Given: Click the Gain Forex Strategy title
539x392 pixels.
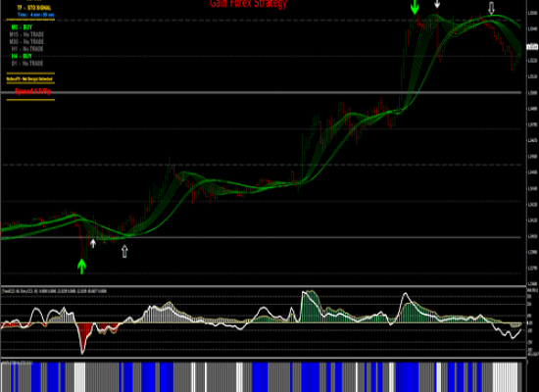Looking at the screenshot, I should 248,4.
